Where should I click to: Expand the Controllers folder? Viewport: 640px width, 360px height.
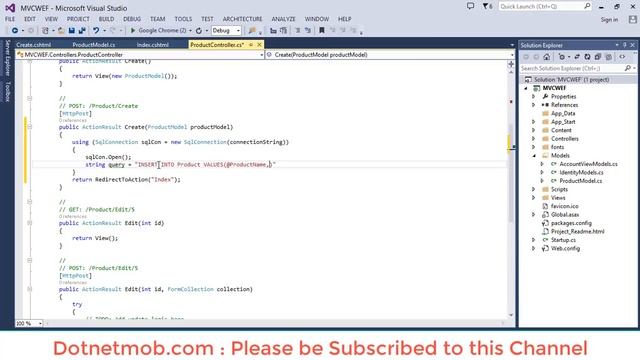[x=533, y=138]
